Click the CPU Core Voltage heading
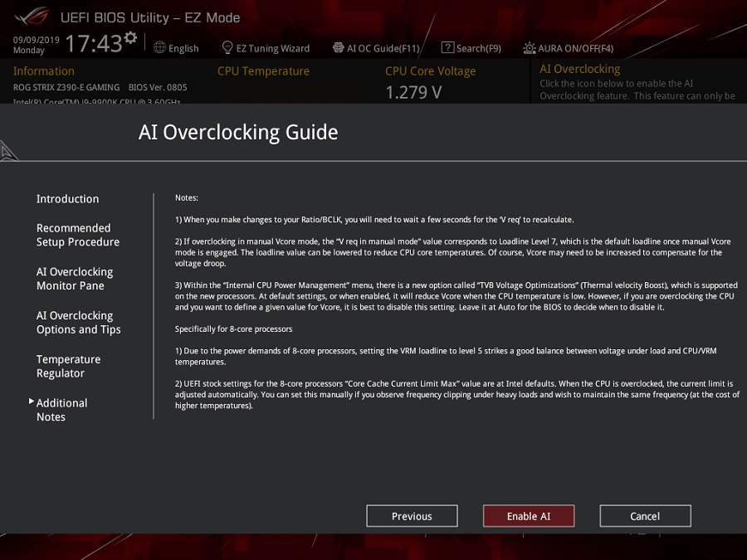This screenshot has height=560, width=747. 430,71
